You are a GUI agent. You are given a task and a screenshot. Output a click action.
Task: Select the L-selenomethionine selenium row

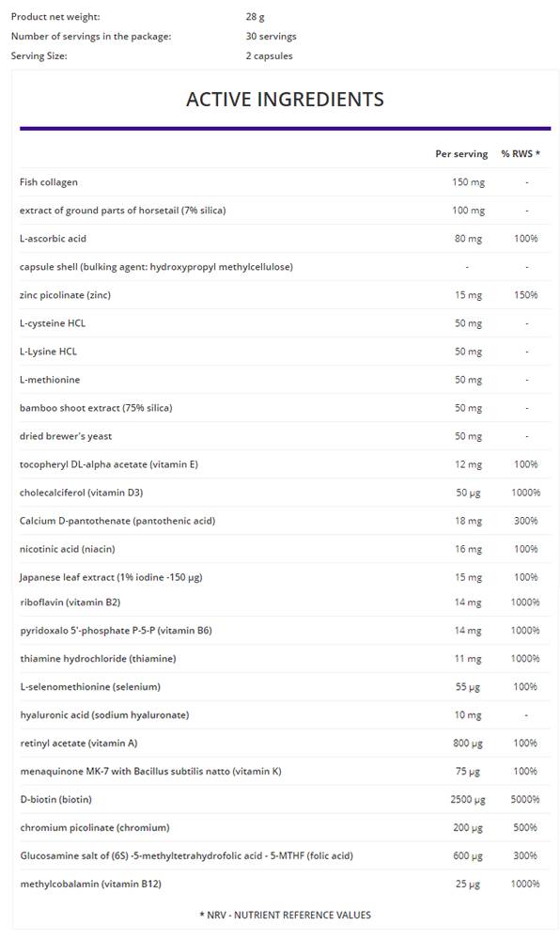pos(285,687)
